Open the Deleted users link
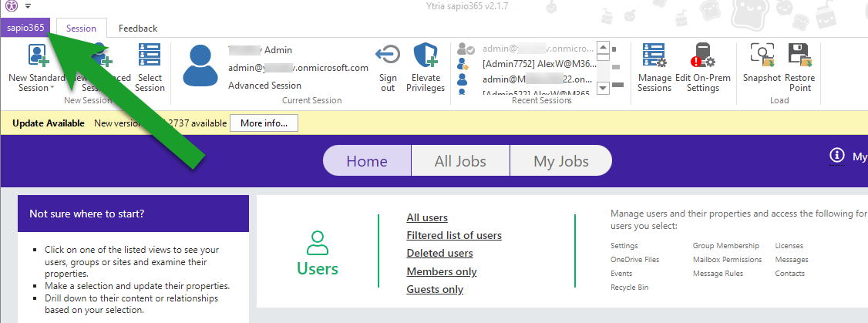868x323 pixels. tap(439, 253)
